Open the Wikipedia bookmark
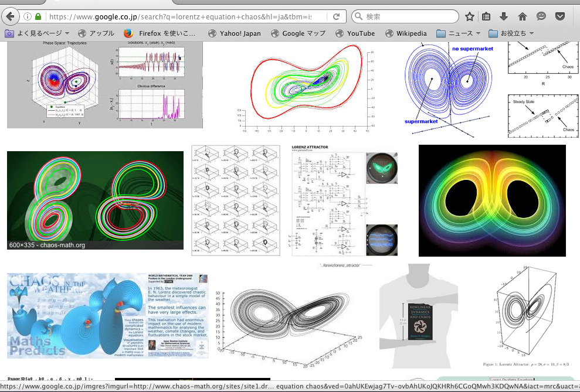This screenshot has height=392, width=580. pos(406,33)
